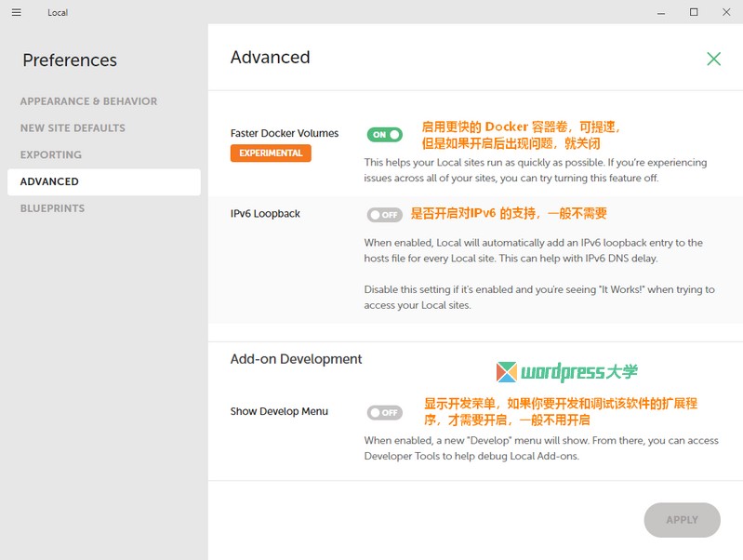Go to New Site Defaults section
This screenshot has height=560, width=743.
click(73, 128)
